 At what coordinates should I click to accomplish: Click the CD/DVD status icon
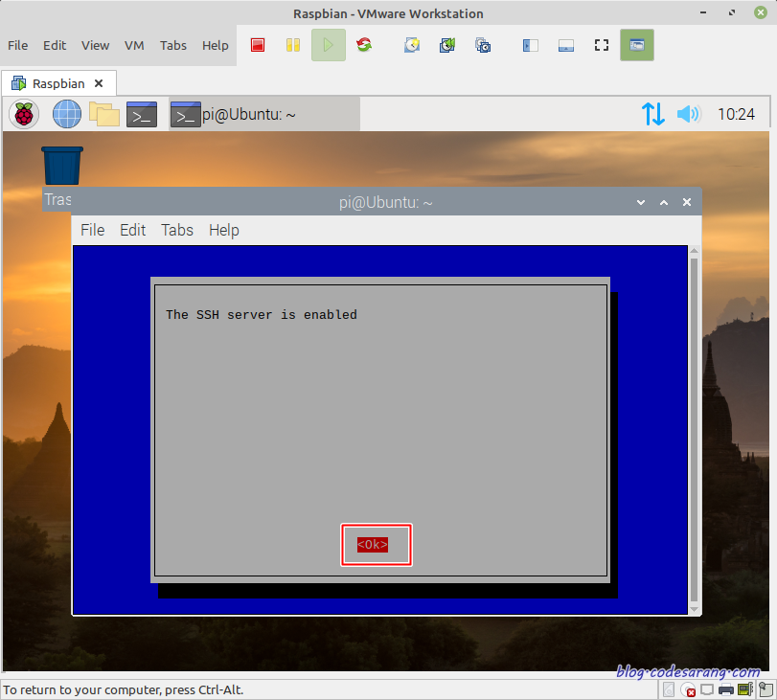[x=688, y=689]
